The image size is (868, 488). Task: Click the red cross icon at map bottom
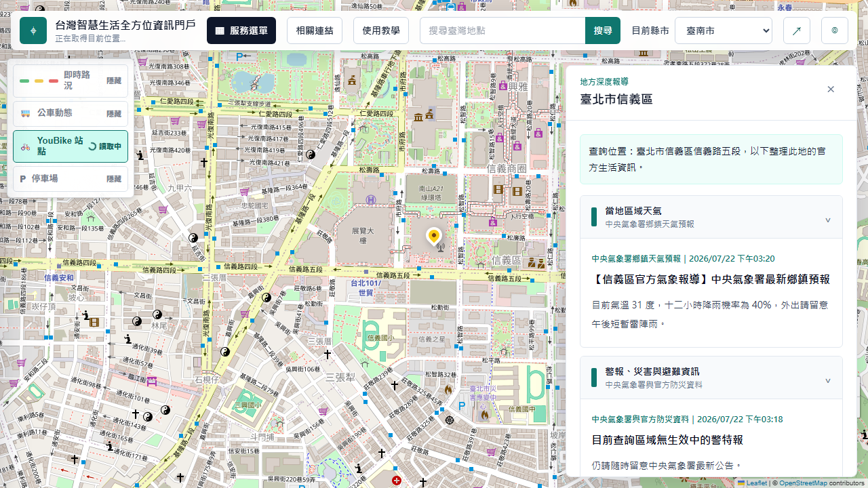[397, 481]
